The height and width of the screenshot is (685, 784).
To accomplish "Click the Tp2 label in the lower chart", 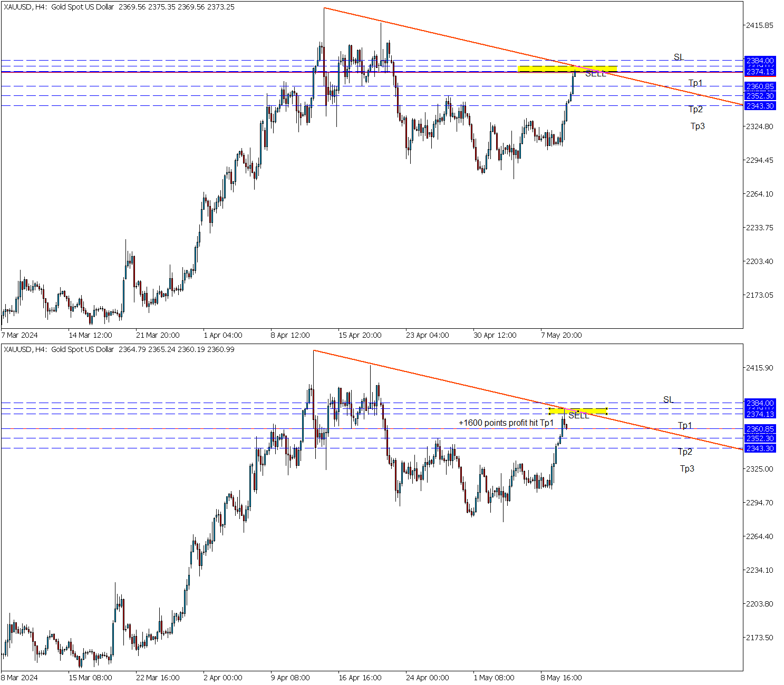I will pos(685,452).
